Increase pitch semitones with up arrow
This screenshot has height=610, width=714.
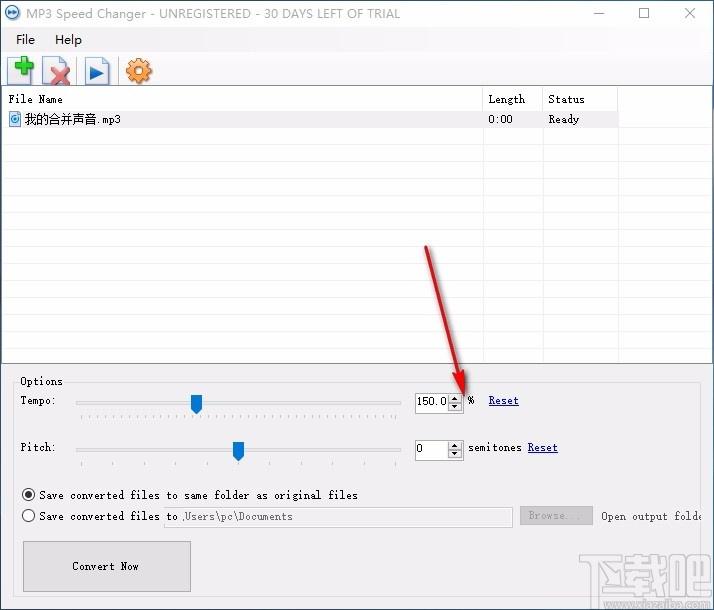click(455, 444)
